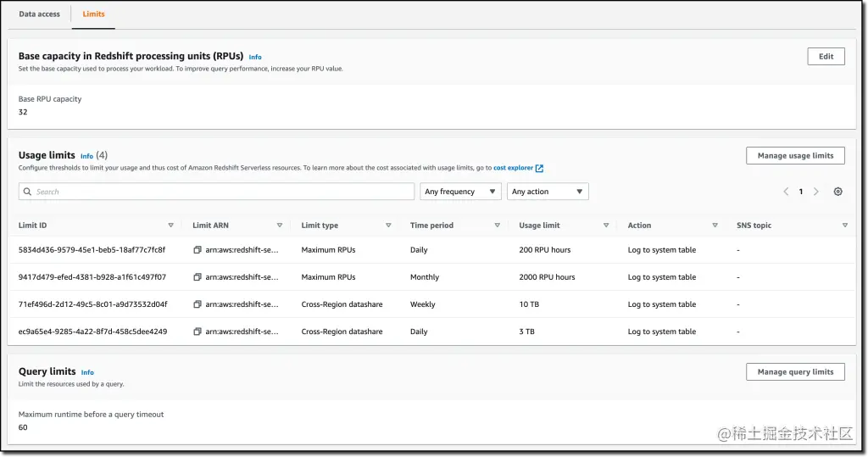Select the Limits tab
The image size is (868, 457).
(x=93, y=14)
